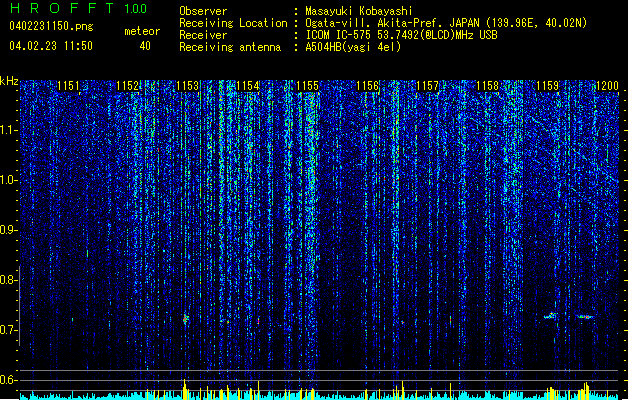Screen dimensions: 629x400
Task: Click the 'Observer' label
Action: (x=203, y=11)
